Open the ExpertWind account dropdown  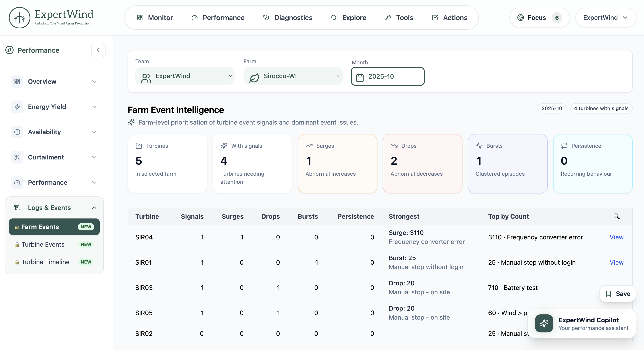pos(605,18)
